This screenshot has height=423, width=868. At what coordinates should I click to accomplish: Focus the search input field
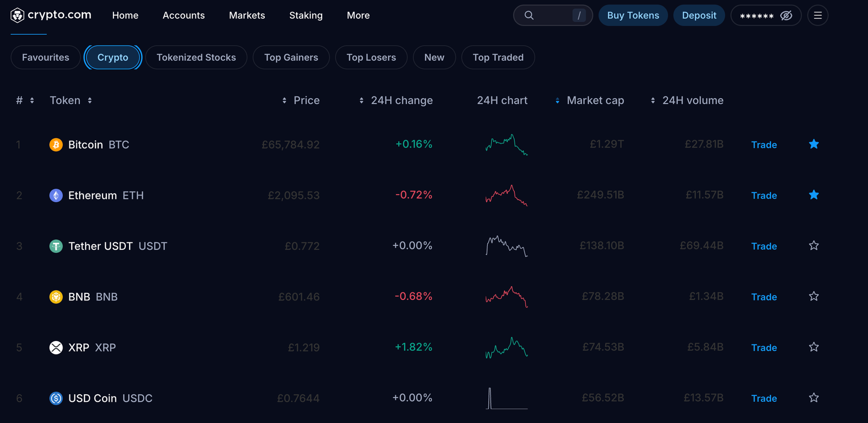pyautogui.click(x=553, y=15)
